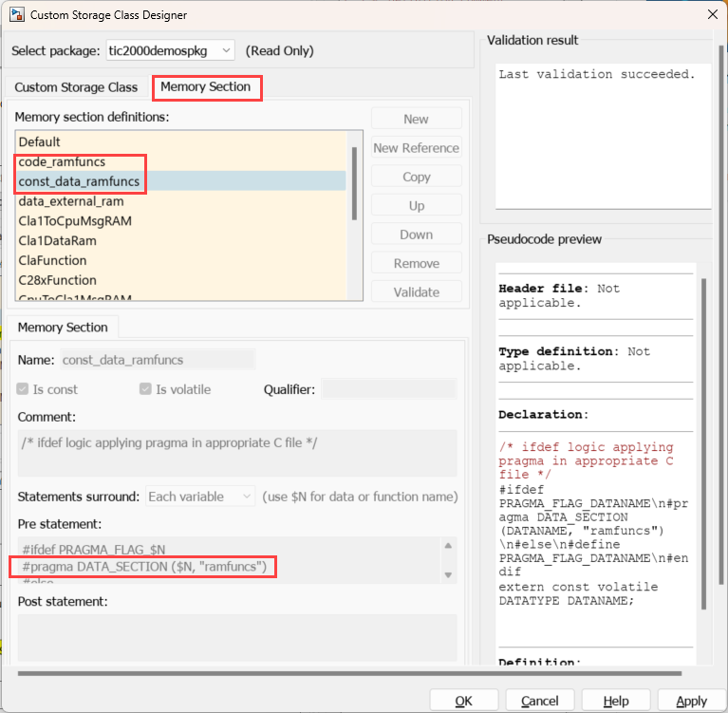Screen dimensions: 728x713
Task: Select code_ramfuncs in memory section list
Action: [x=63, y=162]
